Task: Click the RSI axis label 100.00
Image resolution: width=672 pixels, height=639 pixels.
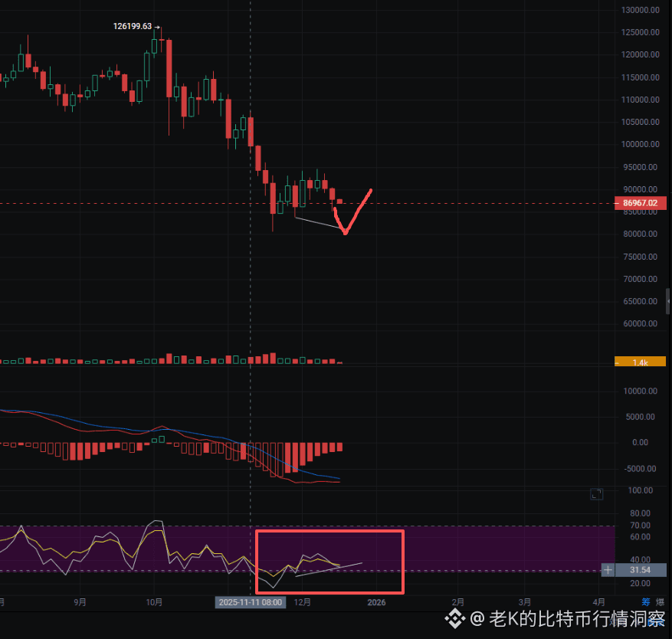Action: (641, 490)
